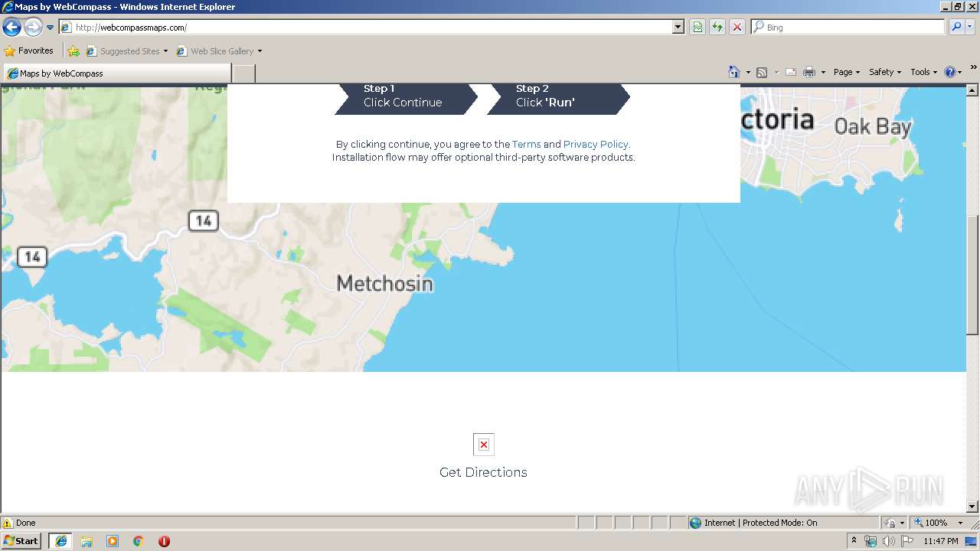Open the Privacy Policy link
The width and height of the screenshot is (980, 551).
coord(596,144)
